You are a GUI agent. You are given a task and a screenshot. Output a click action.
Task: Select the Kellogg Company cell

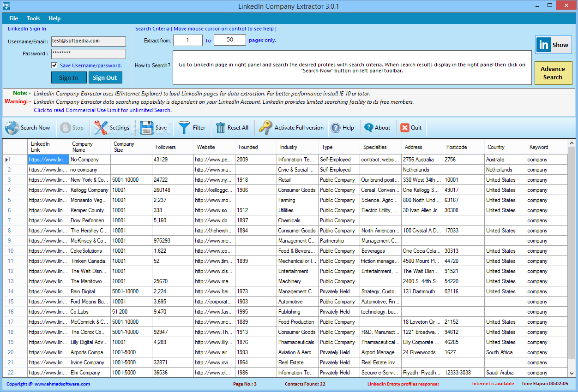click(x=90, y=190)
